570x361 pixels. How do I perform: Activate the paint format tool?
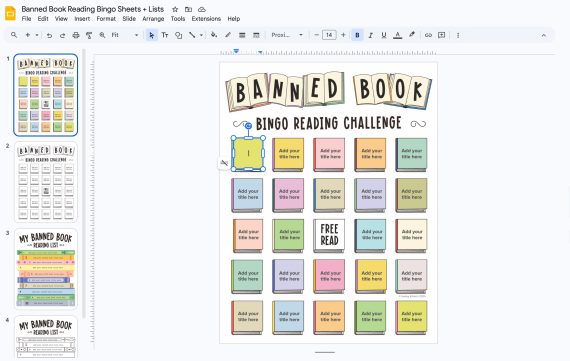pos(89,35)
